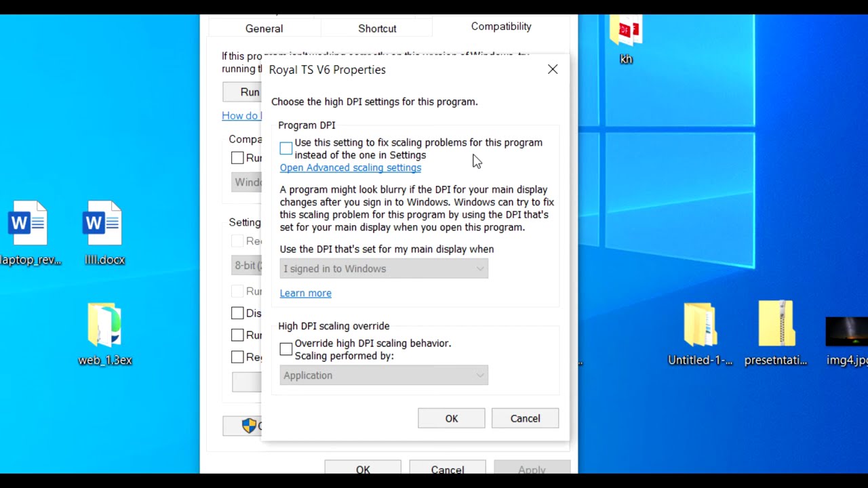Toggle the Reg... checkbox in Settings group
The height and width of the screenshot is (488, 868).
pyautogui.click(x=237, y=357)
